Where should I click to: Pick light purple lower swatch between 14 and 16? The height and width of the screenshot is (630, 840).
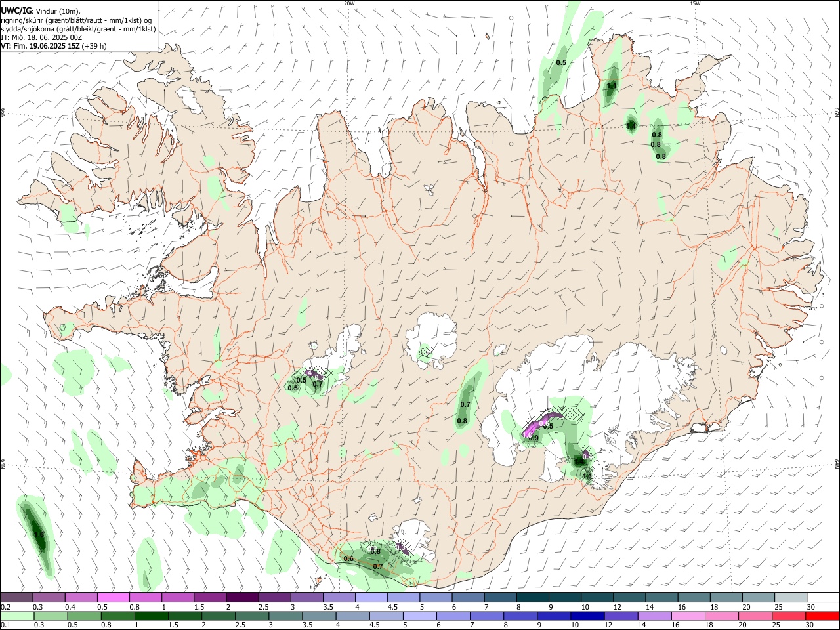(x=655, y=616)
